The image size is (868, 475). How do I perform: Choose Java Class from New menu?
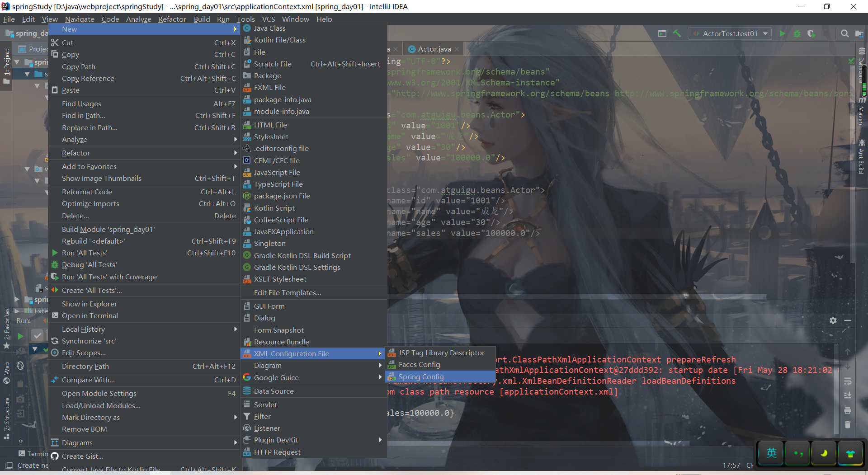tap(314, 28)
